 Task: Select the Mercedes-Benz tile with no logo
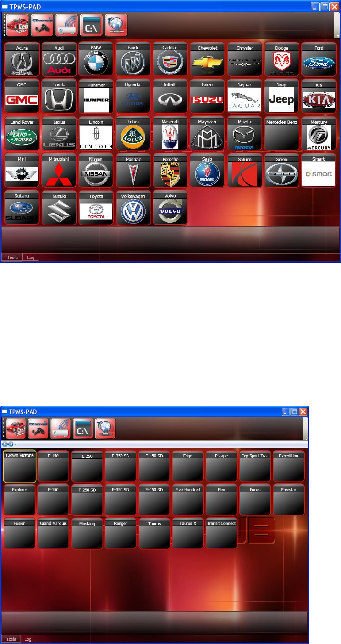(282, 134)
